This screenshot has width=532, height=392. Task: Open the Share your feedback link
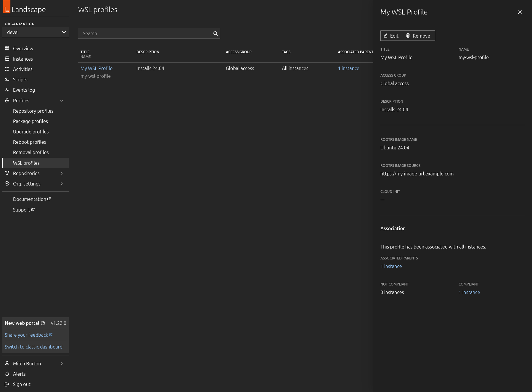[28, 335]
